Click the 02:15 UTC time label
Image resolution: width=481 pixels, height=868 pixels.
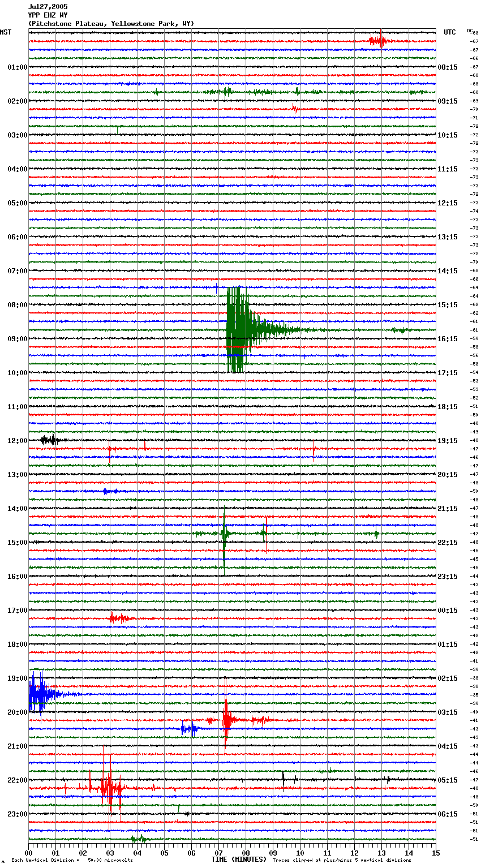click(x=448, y=678)
